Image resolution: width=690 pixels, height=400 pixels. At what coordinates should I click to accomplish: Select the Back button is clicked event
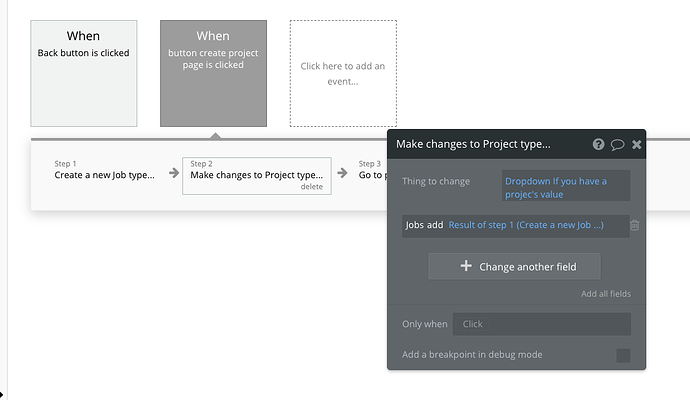coord(84,73)
